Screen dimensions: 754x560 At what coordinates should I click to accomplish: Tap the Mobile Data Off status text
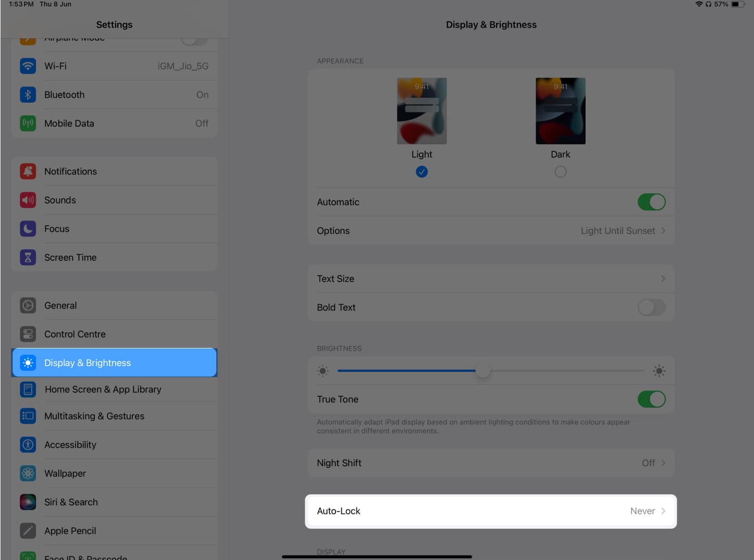[x=202, y=123]
